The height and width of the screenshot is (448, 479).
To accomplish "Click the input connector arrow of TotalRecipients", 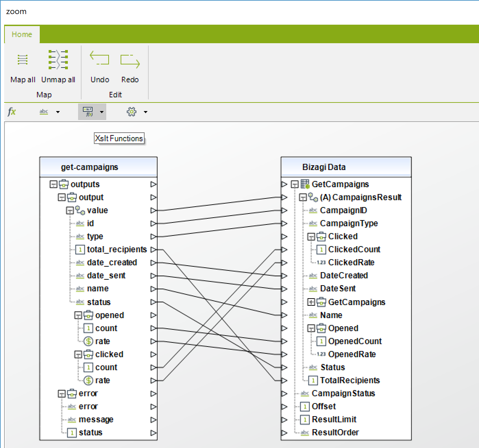I will tap(284, 380).
